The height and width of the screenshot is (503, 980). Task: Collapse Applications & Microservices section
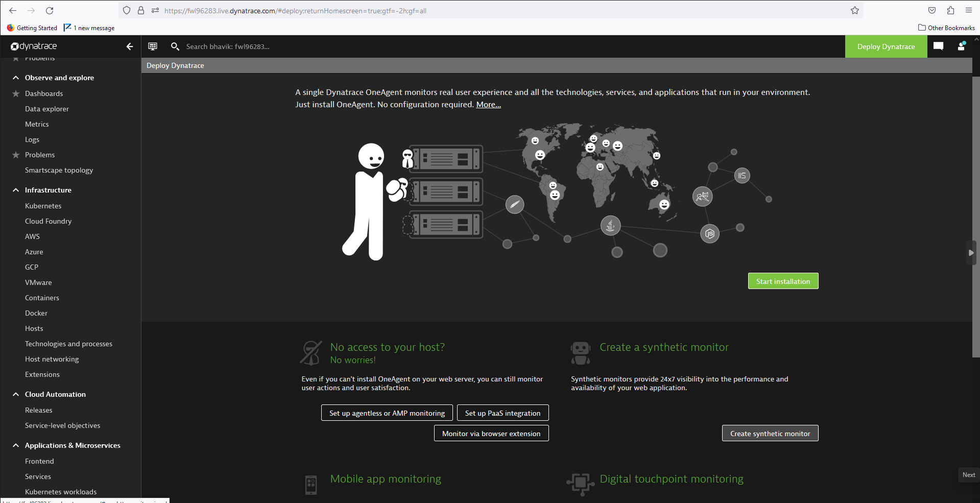[16, 445]
